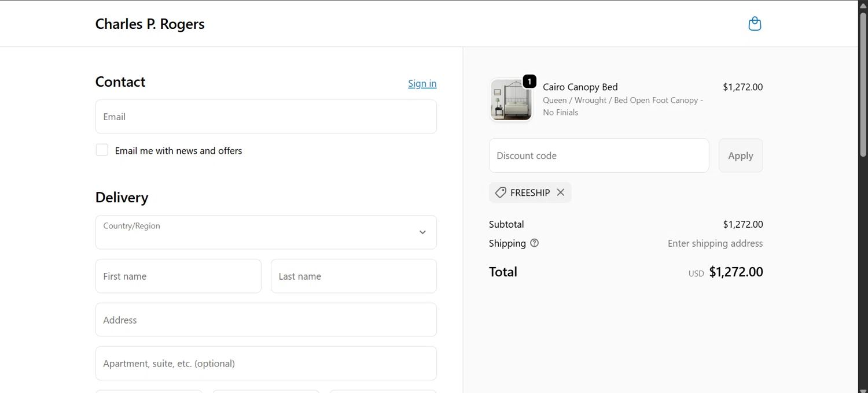Click the Subtotal amount $1,272.00
This screenshot has height=393, width=868.
743,224
